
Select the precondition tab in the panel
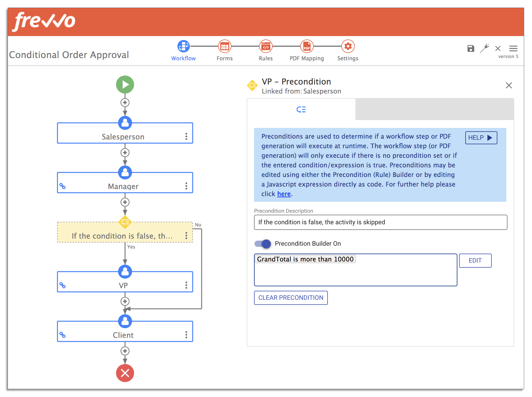pyautogui.click(x=301, y=109)
